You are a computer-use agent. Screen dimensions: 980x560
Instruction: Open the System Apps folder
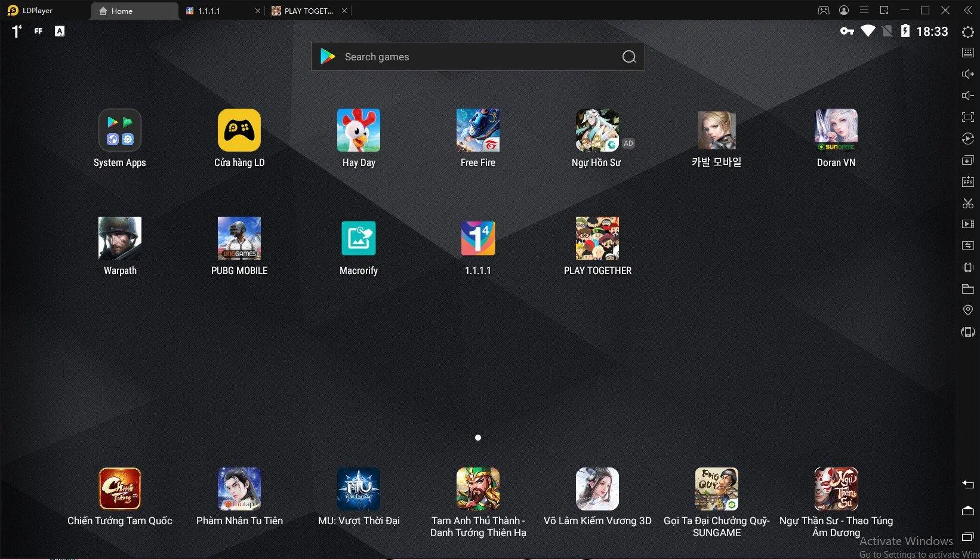pyautogui.click(x=119, y=131)
